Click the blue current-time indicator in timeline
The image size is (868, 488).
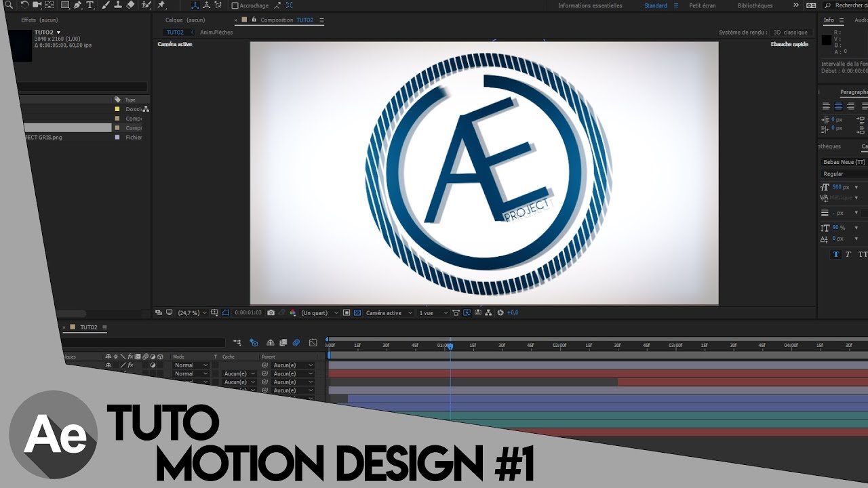449,346
